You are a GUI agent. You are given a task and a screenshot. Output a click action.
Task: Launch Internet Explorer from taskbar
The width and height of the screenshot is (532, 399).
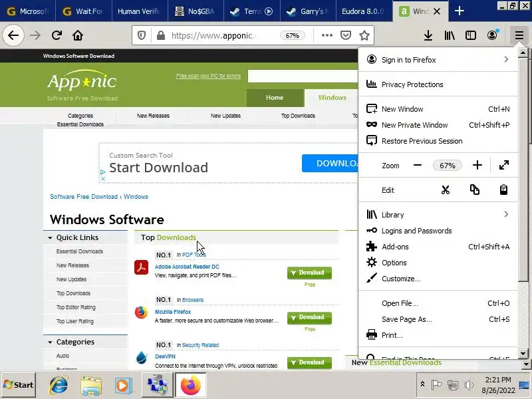click(x=59, y=385)
